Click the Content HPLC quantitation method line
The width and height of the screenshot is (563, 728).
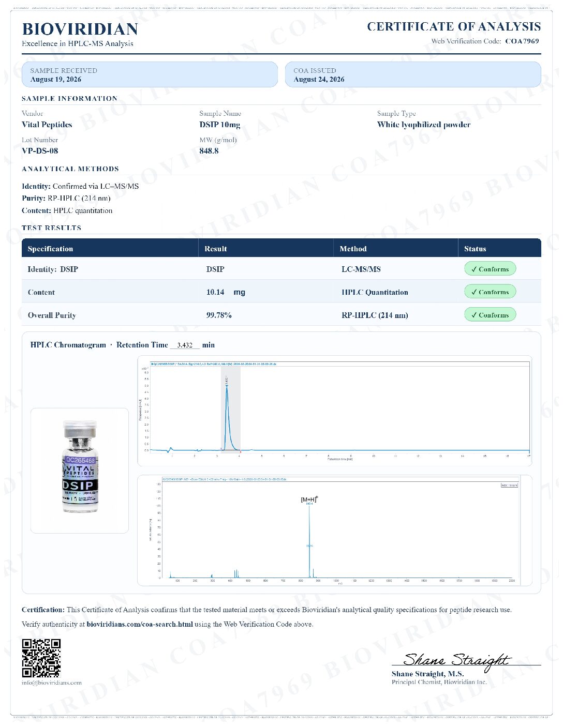67,210
